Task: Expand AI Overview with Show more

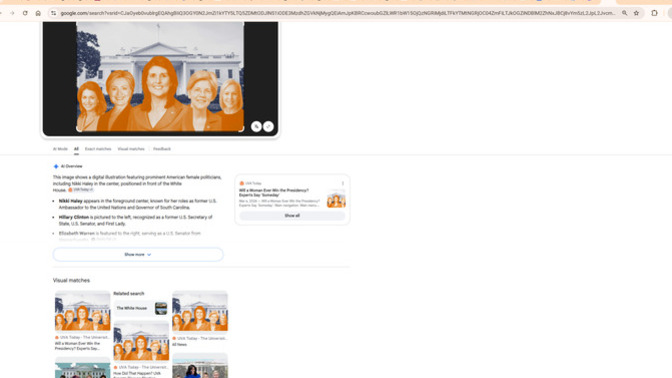Action: 138,255
